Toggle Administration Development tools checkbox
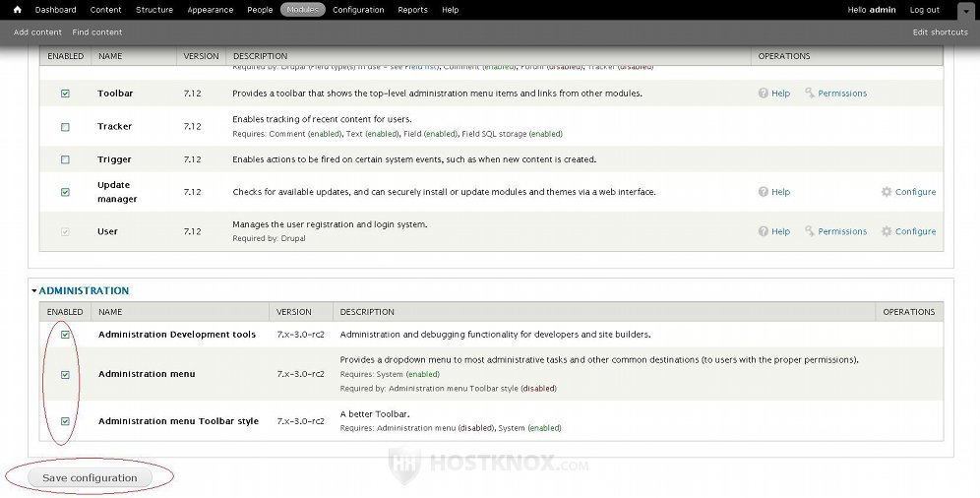 tap(65, 335)
